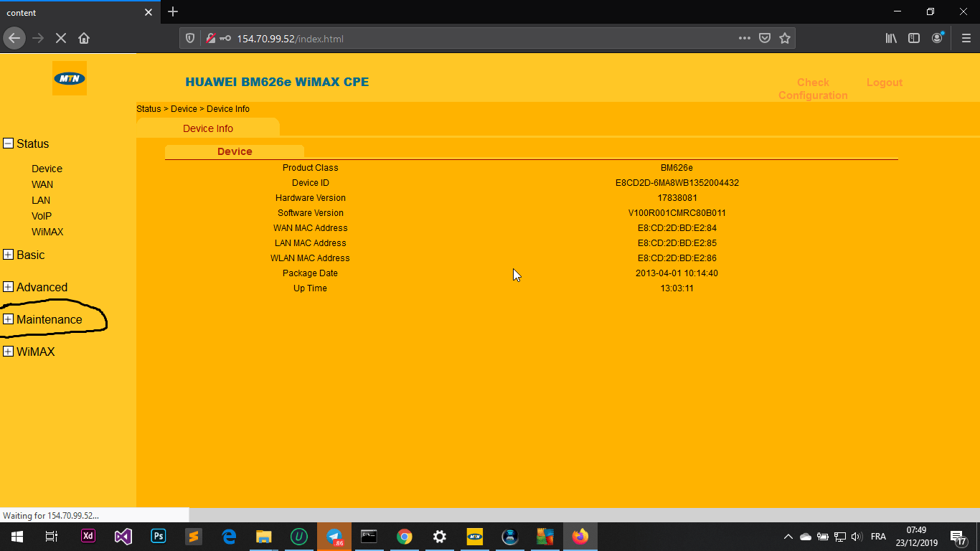Open Windows Settings gear in the taskbar
Screen dimensions: 980x551
click(440, 536)
